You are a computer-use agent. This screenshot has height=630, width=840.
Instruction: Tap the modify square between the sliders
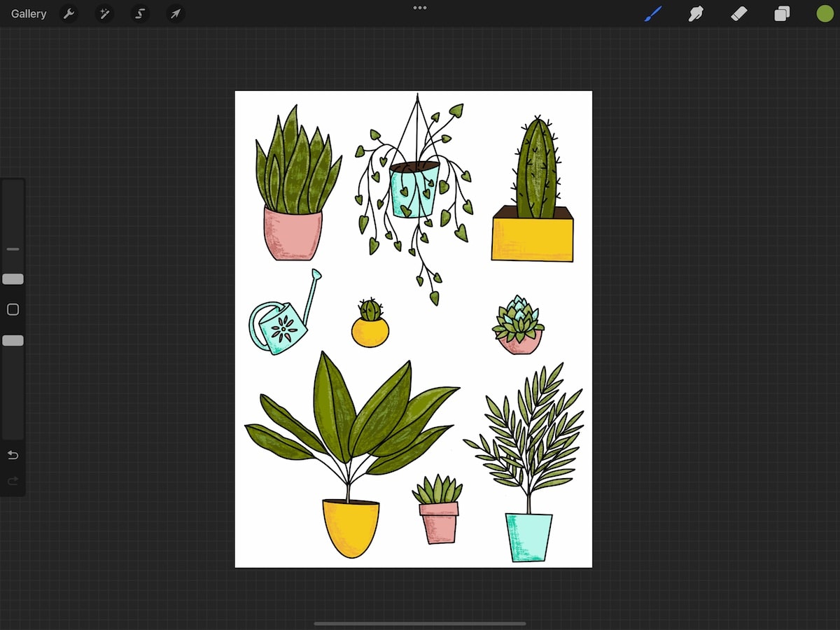[13, 309]
